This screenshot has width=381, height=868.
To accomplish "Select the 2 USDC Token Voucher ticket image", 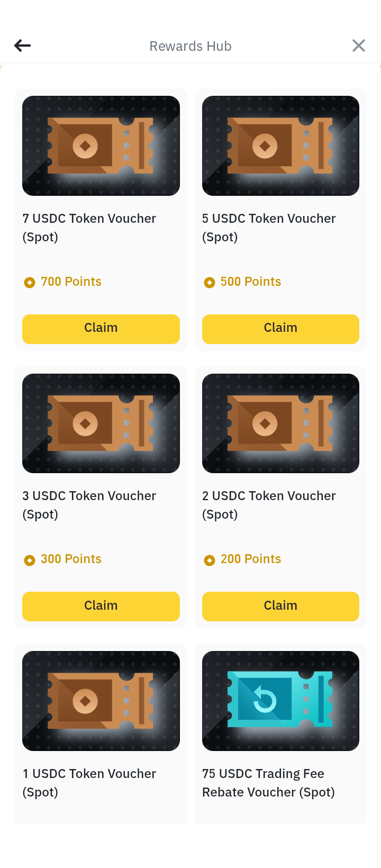I will point(280,423).
